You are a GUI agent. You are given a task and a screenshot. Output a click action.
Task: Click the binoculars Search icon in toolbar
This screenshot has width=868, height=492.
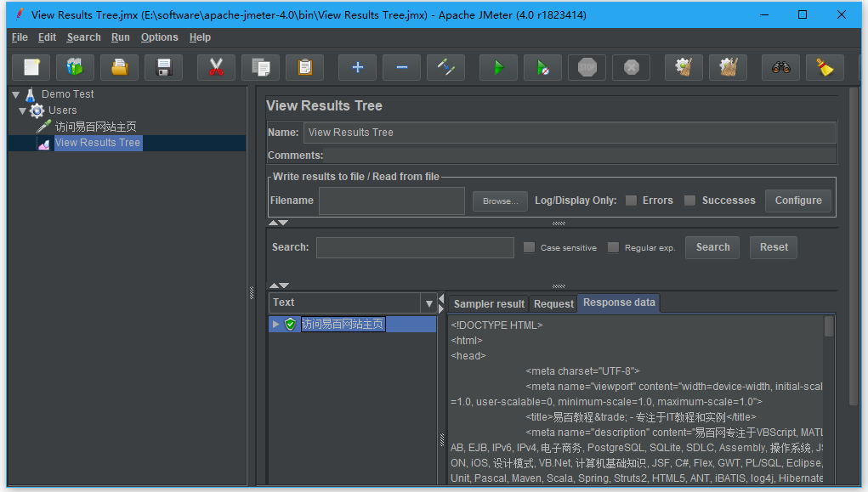(780, 67)
